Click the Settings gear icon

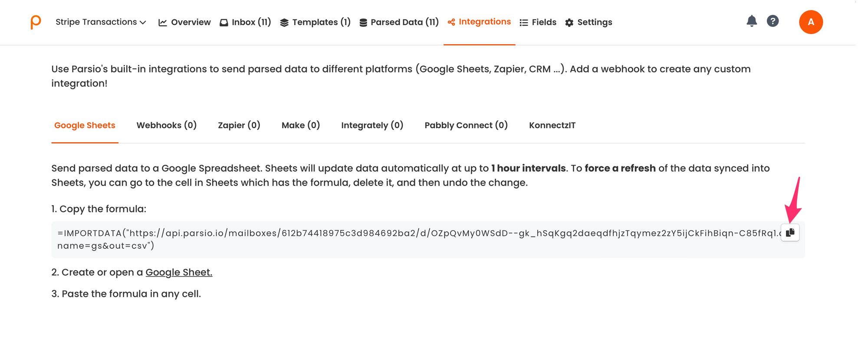569,23
